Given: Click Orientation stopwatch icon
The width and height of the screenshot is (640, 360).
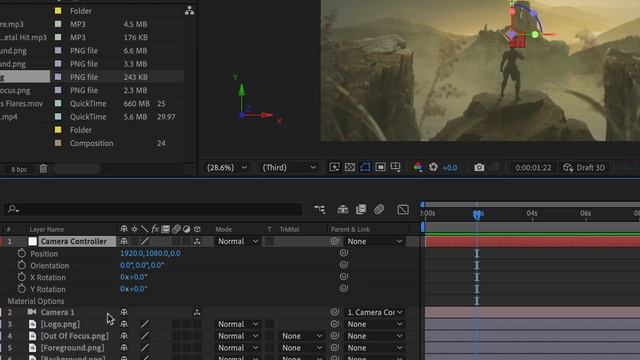Looking at the screenshot, I should pos(22,265).
